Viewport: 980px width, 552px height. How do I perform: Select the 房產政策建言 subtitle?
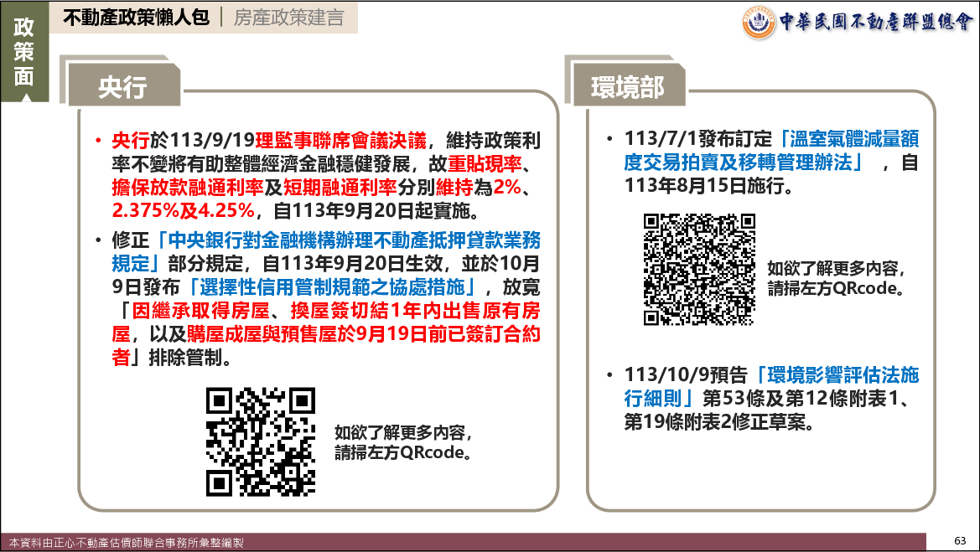pyautogui.click(x=288, y=18)
